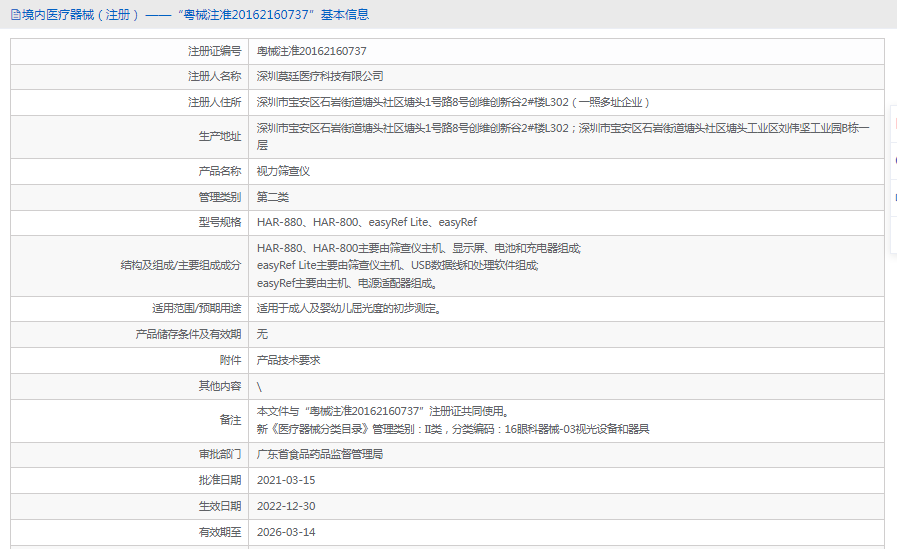897x549 pixels.
Task: Click the product name 视力筛查仪
Action: point(283,171)
